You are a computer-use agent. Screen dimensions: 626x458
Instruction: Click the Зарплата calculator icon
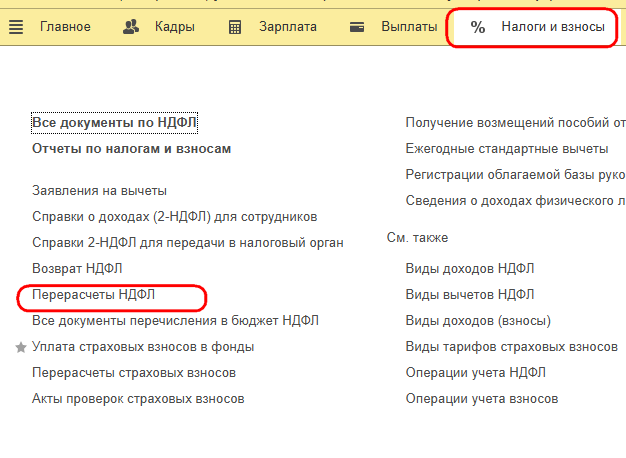point(235,27)
